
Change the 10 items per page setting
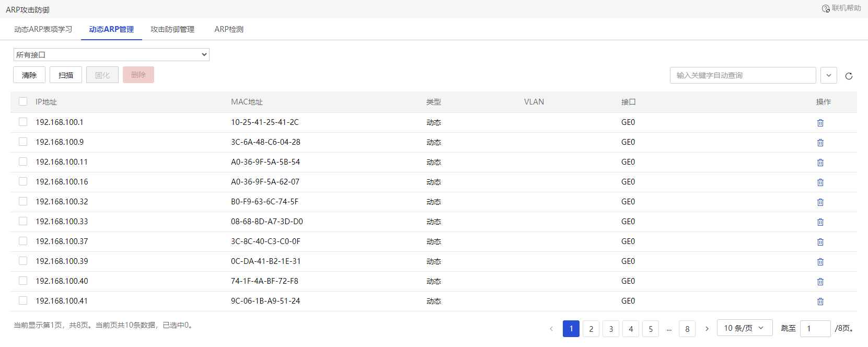tap(744, 328)
